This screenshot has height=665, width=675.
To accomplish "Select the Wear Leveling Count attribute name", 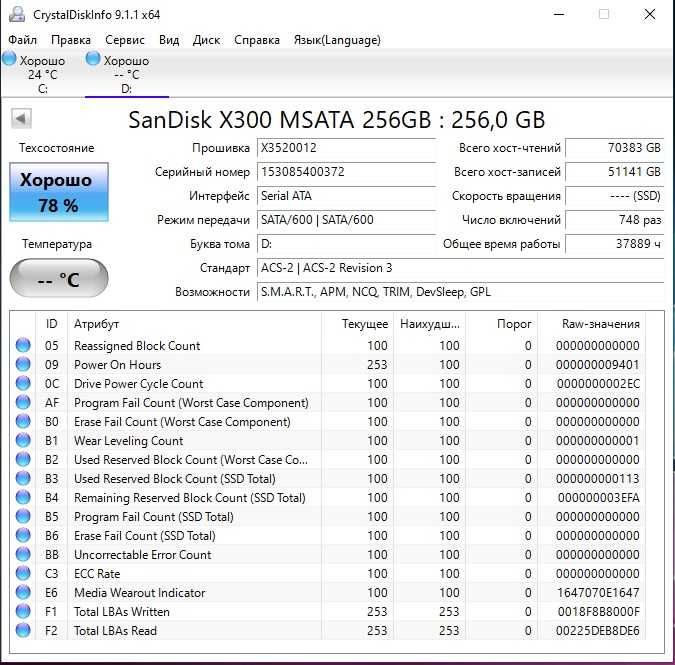I will click(x=128, y=441).
